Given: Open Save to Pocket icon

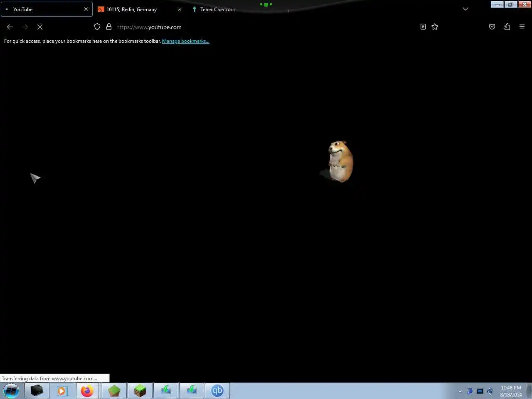Looking at the screenshot, I should coord(492,27).
